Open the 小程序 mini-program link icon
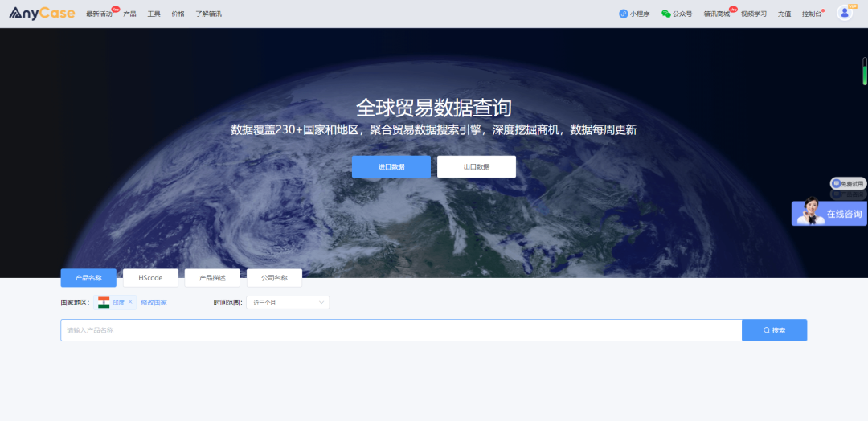The image size is (868, 421). (x=624, y=14)
